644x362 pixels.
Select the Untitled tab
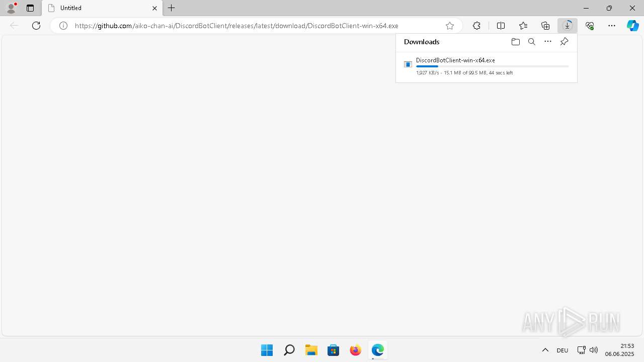(102, 8)
